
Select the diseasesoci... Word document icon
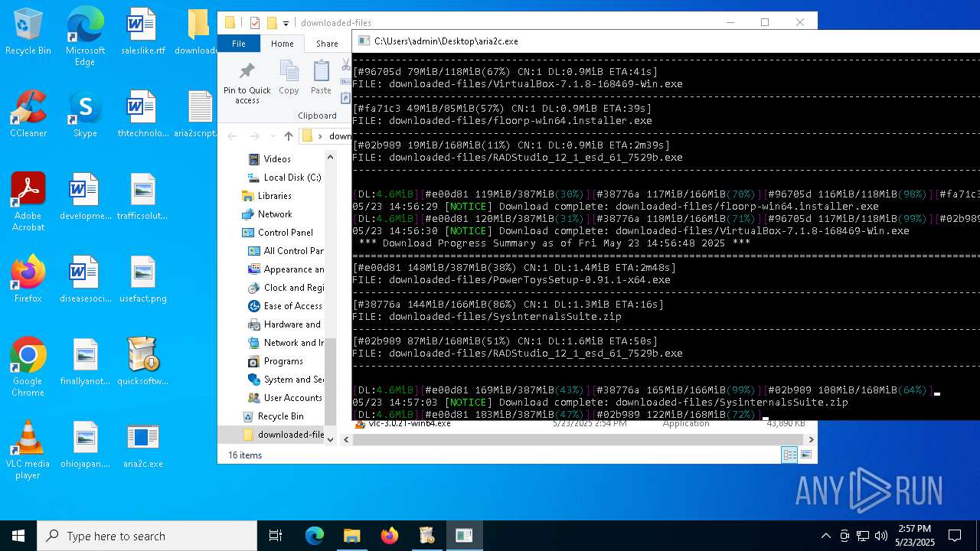[85, 280]
